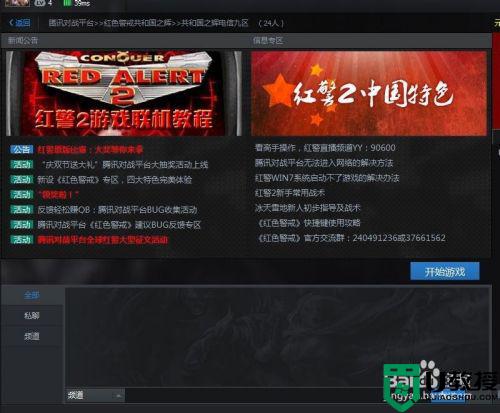Click the blue 公告 tag
Viewport: 500px width, 413px height.
click(22, 149)
